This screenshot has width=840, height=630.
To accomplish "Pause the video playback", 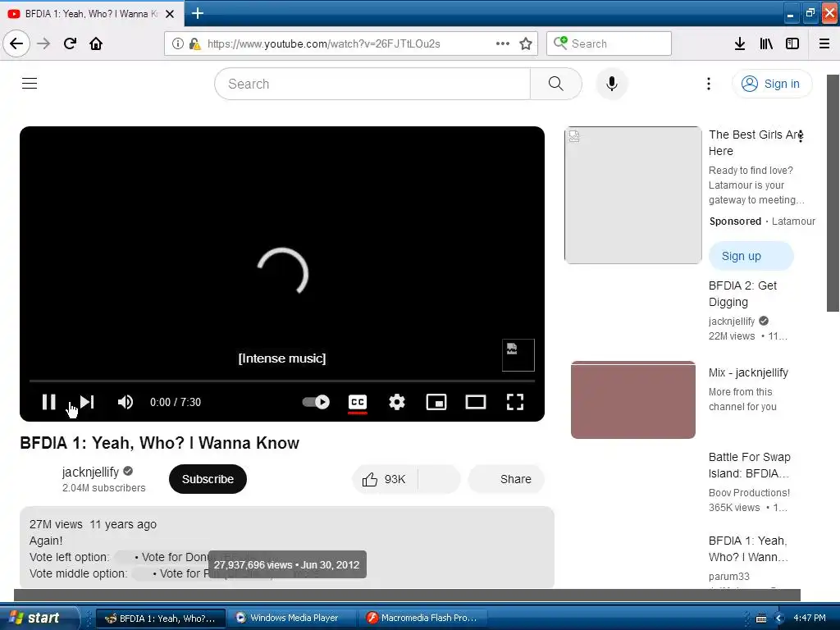I will (x=48, y=402).
